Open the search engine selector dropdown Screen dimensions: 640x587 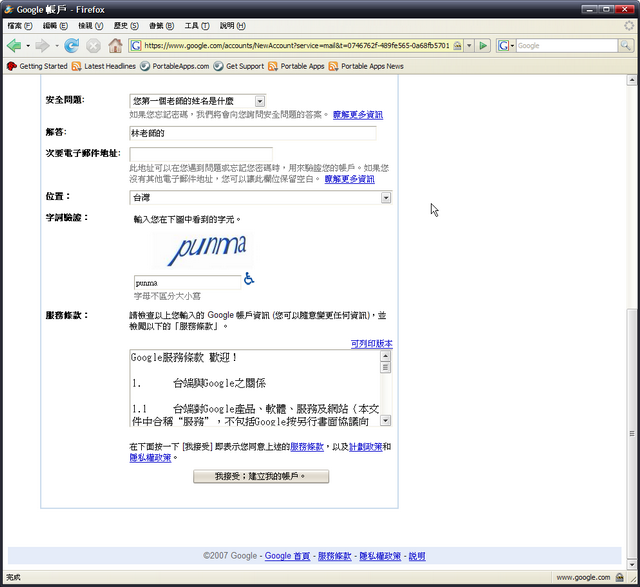coord(512,46)
